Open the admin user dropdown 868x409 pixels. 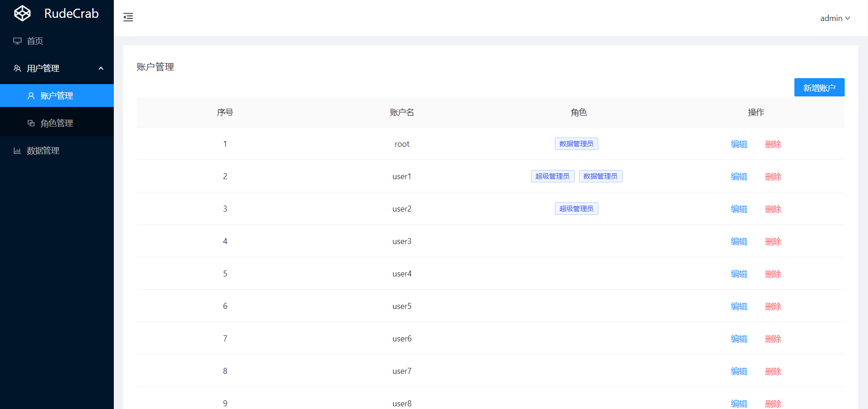(x=835, y=18)
